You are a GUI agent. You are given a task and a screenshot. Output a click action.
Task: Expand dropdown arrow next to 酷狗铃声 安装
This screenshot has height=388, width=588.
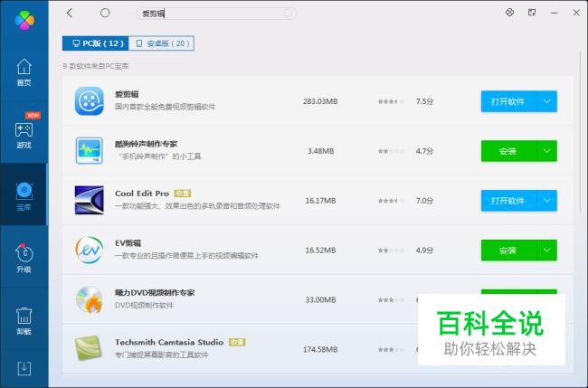click(x=546, y=151)
